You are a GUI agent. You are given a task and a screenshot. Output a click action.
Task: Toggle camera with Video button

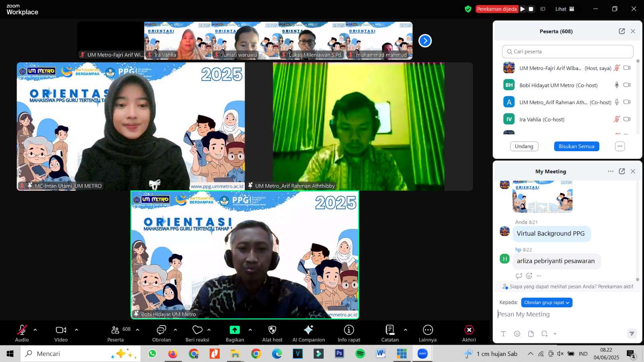61,330
